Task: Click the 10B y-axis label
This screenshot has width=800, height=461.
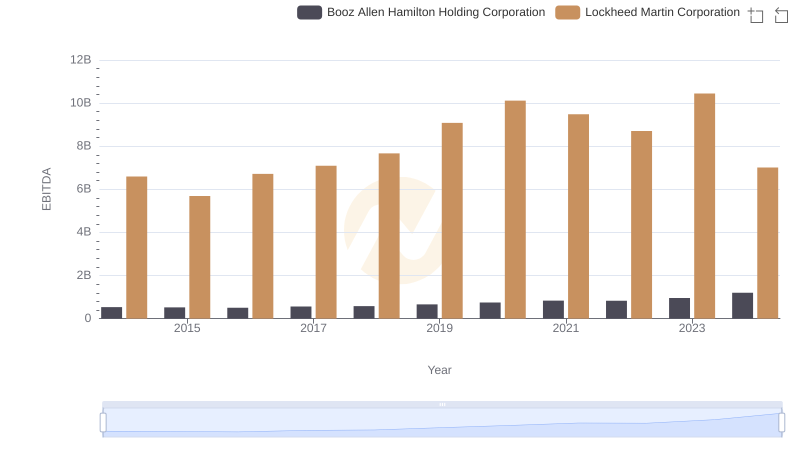Action: coord(81,103)
